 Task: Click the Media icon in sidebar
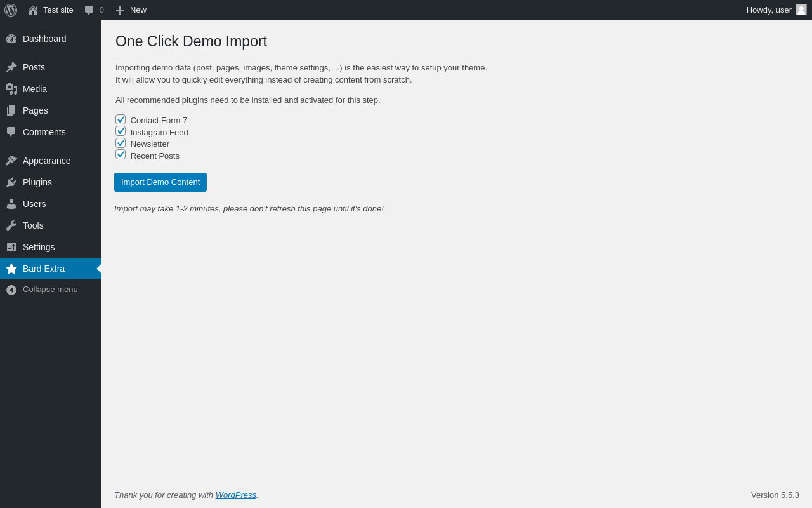coord(11,89)
